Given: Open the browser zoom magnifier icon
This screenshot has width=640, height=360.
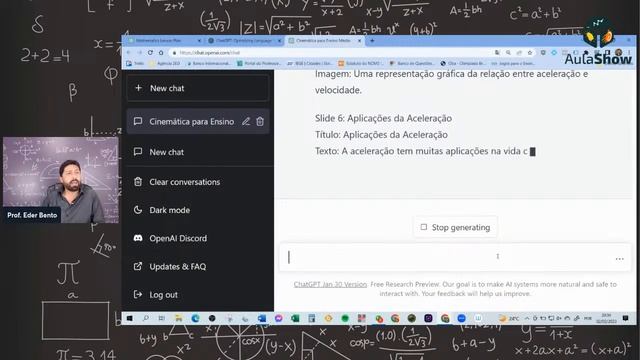Looking at the screenshot, I should click(x=508, y=53).
